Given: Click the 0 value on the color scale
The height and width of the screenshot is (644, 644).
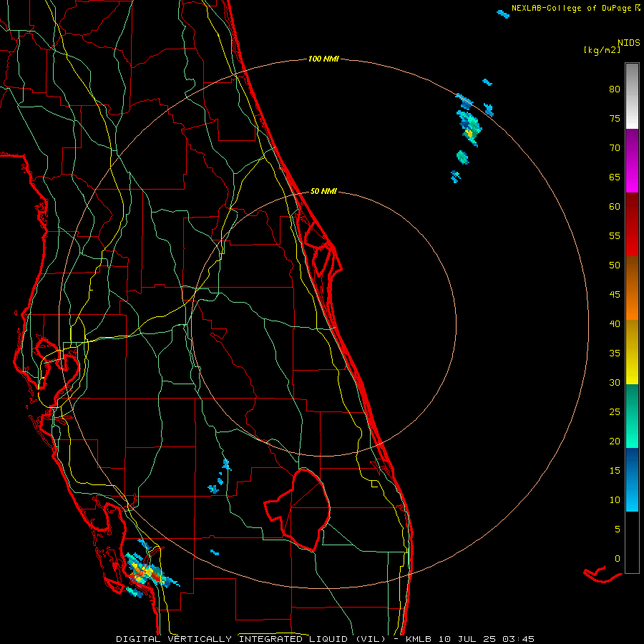Looking at the screenshot, I should point(618,559).
